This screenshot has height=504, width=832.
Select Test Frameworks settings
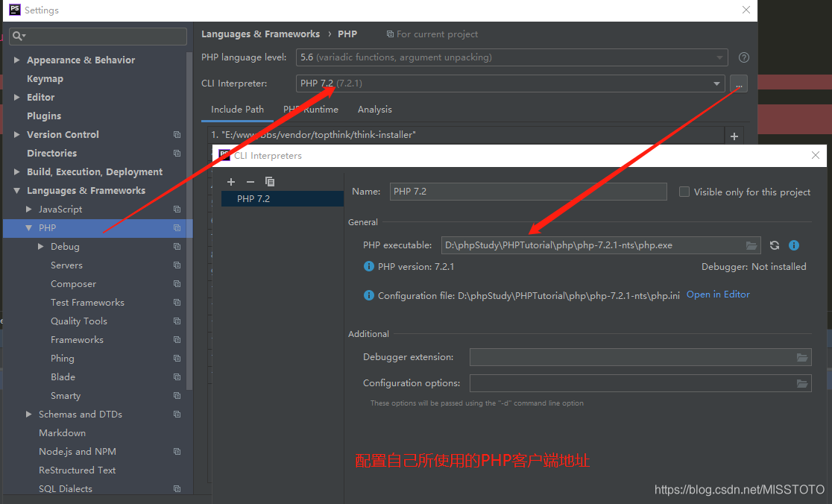pos(87,303)
